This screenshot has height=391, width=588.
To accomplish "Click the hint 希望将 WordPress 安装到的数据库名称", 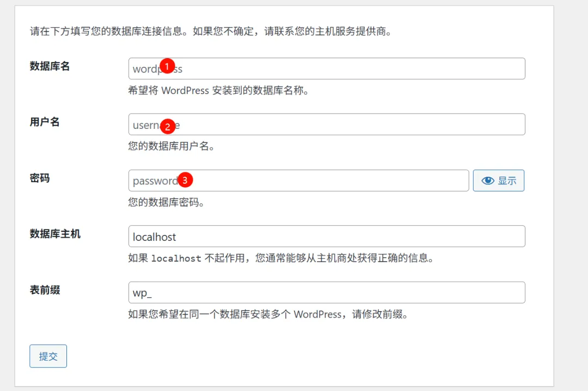I will [x=219, y=91].
